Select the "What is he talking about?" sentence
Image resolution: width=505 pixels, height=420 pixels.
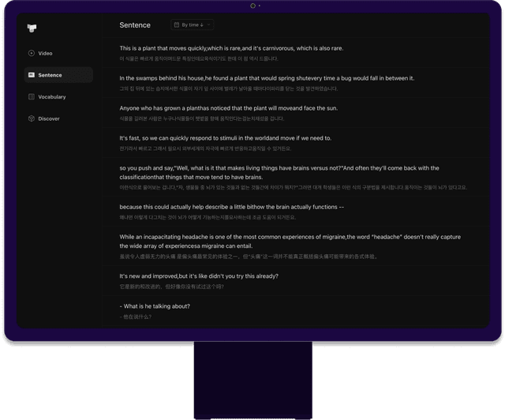(155, 306)
